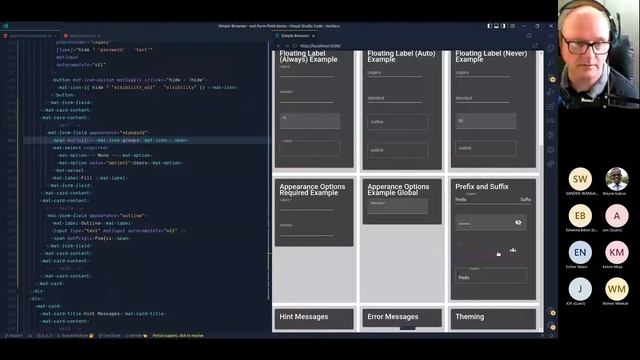
Task: Click the Simple Browser forward arrow
Action: pos(287,46)
